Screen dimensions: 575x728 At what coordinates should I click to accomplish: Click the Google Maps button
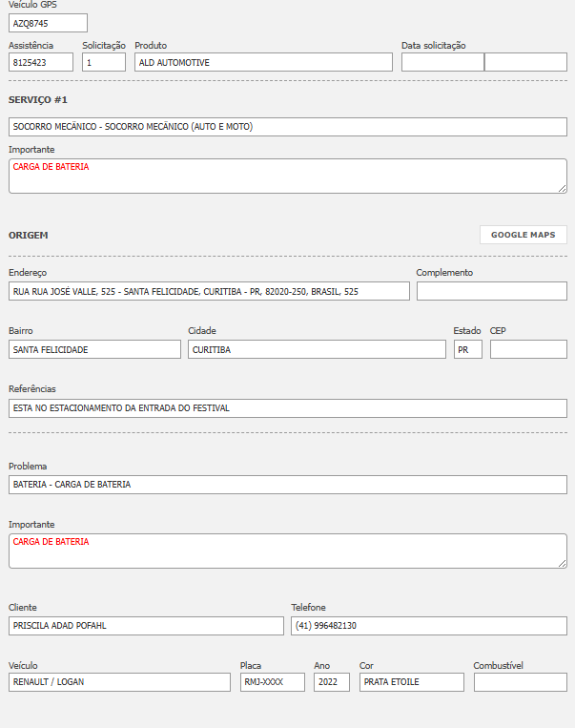click(x=523, y=235)
